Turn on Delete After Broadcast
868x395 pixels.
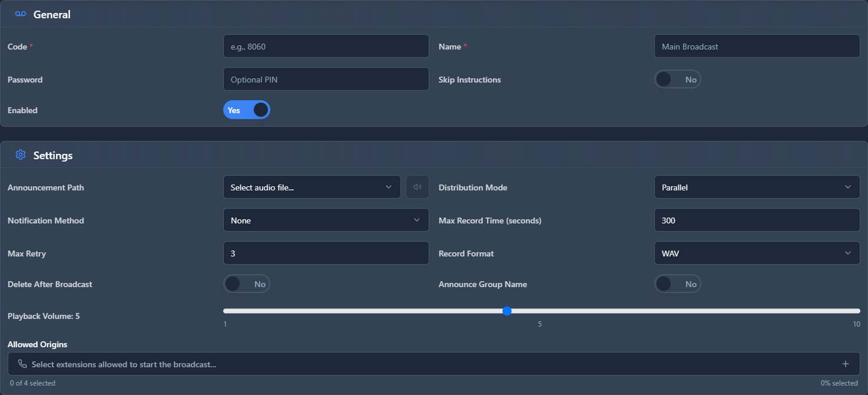tap(247, 284)
